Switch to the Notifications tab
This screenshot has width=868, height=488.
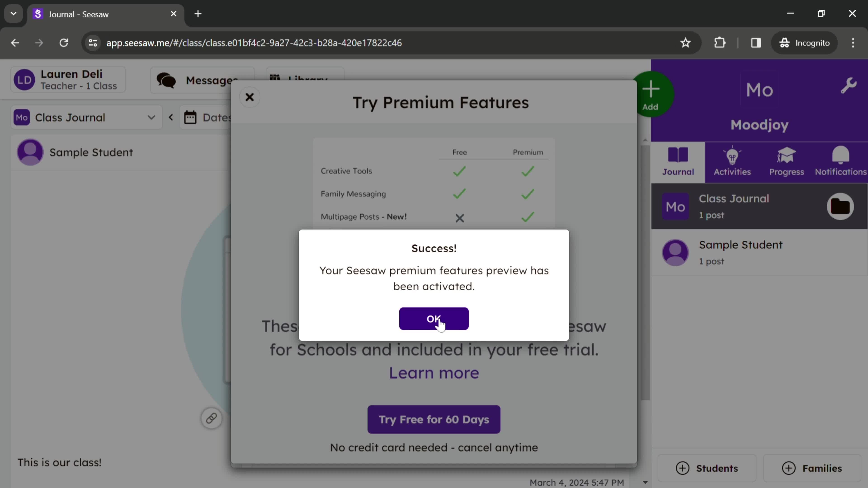point(840,162)
